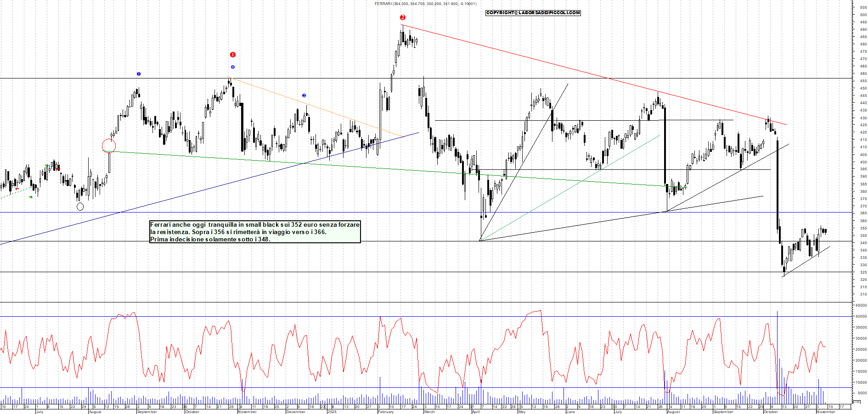Viewport: 868px width, 414px height.
Task: Select the blue "②" marker on the orange trendline
Action: [304, 95]
